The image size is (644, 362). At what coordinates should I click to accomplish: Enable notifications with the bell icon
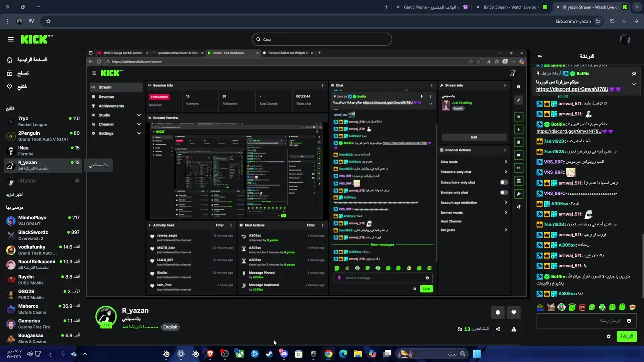point(498,313)
